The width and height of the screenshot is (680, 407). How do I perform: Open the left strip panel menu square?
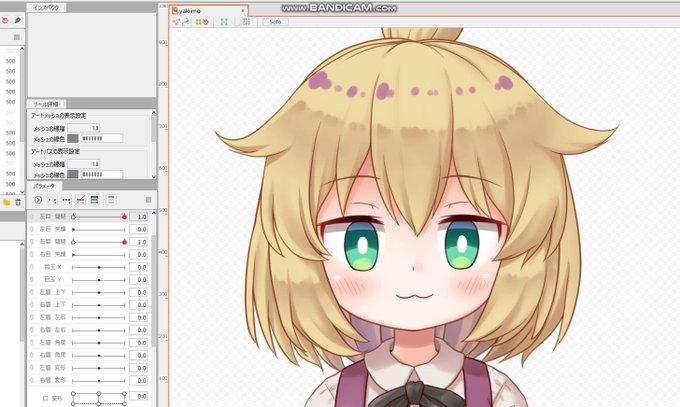coord(17,37)
